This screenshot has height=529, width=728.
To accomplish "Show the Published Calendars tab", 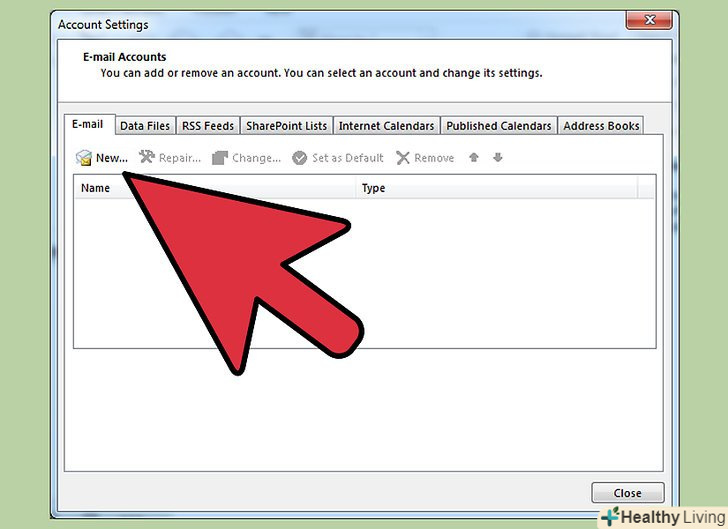I will 499,126.
